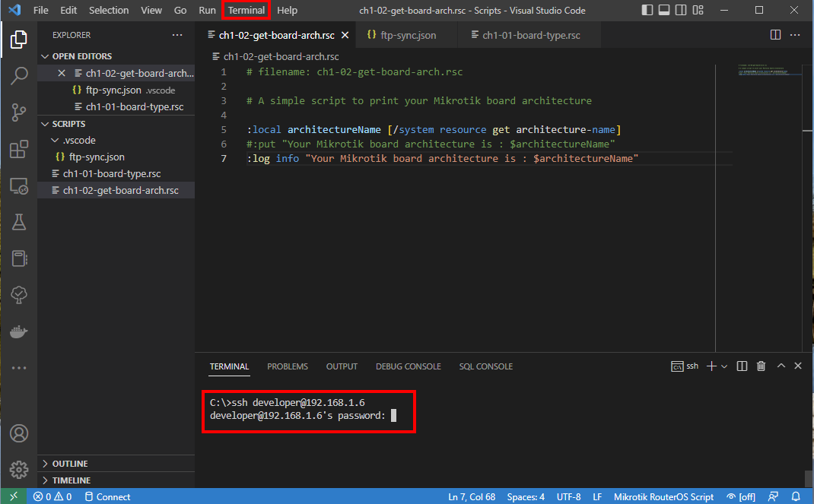This screenshot has height=504, width=814.
Task: Expand the OUTLINE section
Action: tap(70, 464)
